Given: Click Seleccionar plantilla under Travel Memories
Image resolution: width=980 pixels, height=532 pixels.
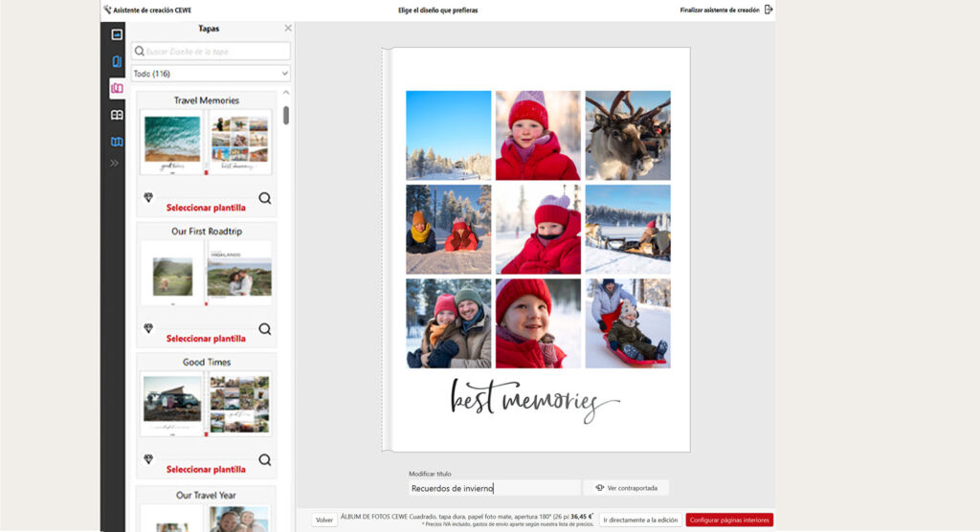Looking at the screenshot, I should coord(206,208).
